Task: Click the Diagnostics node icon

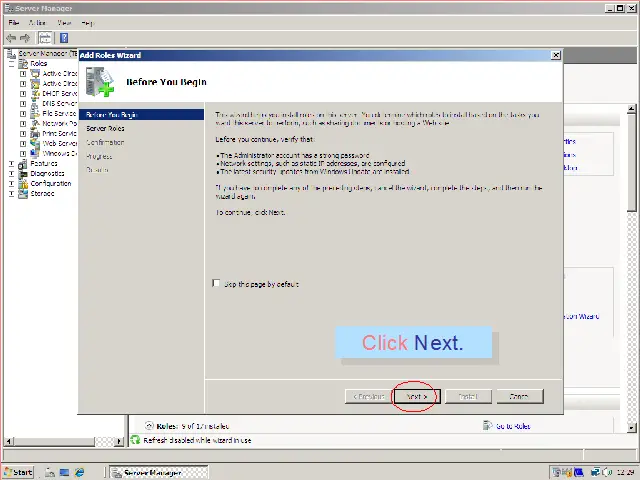Action: coord(23,173)
